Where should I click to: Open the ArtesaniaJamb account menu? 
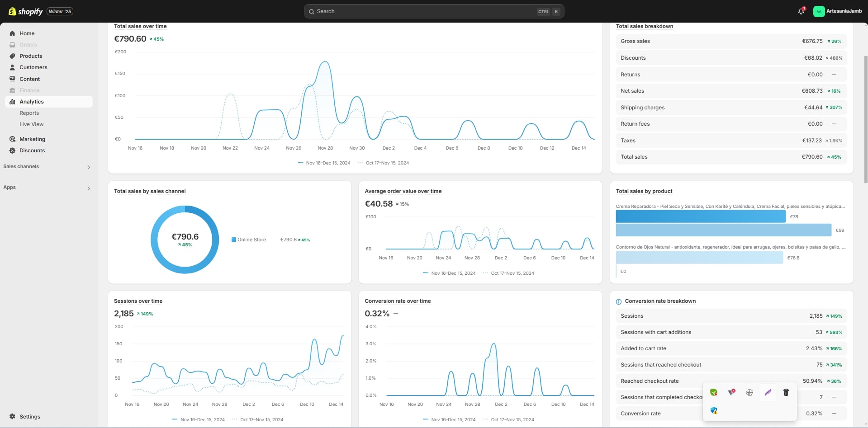tap(838, 11)
